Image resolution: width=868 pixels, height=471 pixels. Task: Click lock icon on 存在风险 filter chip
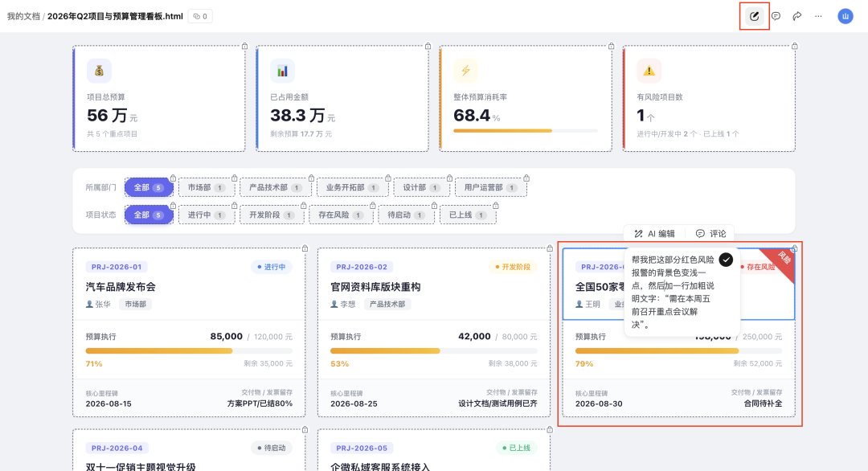(373, 205)
